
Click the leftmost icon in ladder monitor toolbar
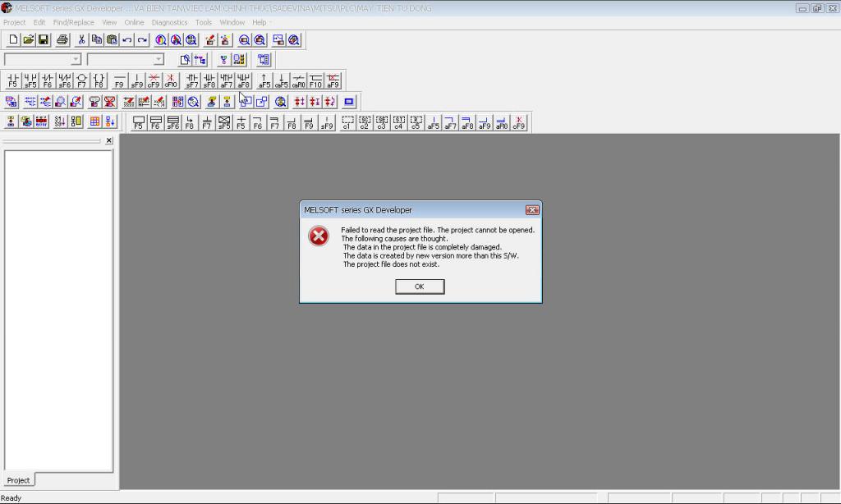pyautogui.click(x=11, y=101)
